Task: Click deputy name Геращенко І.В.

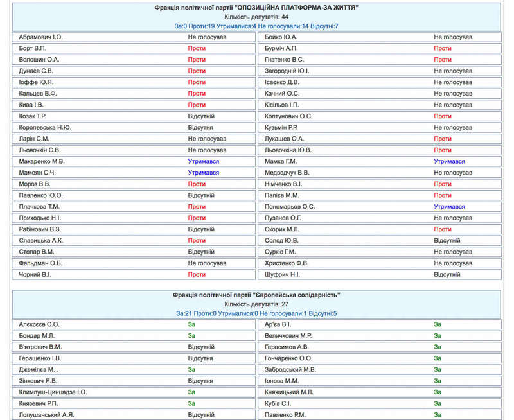Action: [40, 358]
